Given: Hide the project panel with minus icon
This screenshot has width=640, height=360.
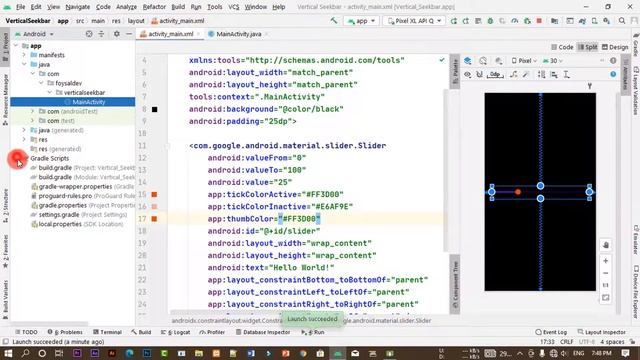Looking at the screenshot, I should click(x=129, y=34).
